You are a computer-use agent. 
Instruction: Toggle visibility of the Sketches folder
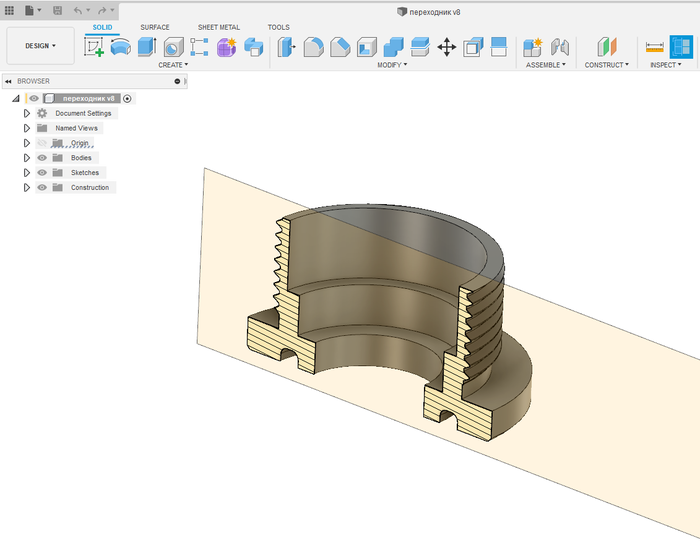pos(42,173)
